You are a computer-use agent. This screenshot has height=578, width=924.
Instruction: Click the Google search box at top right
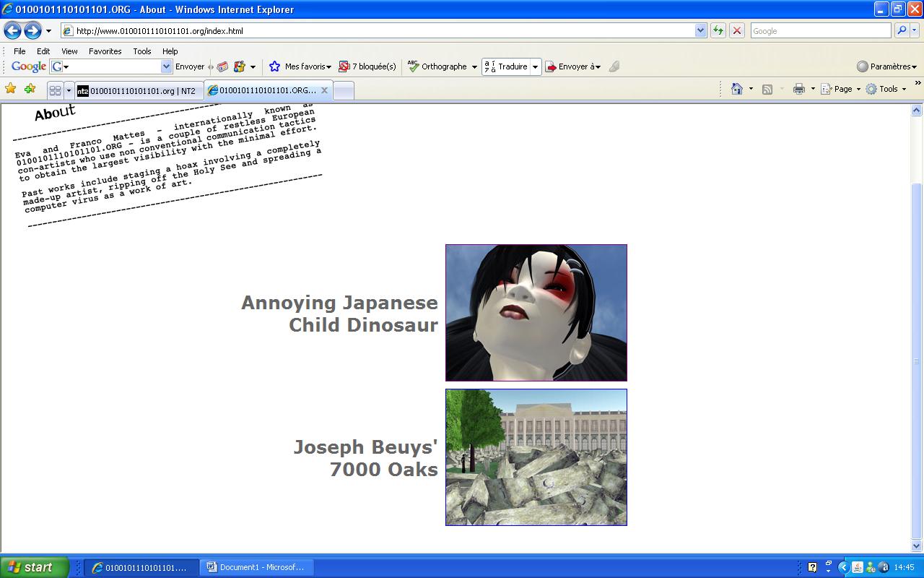(x=821, y=31)
